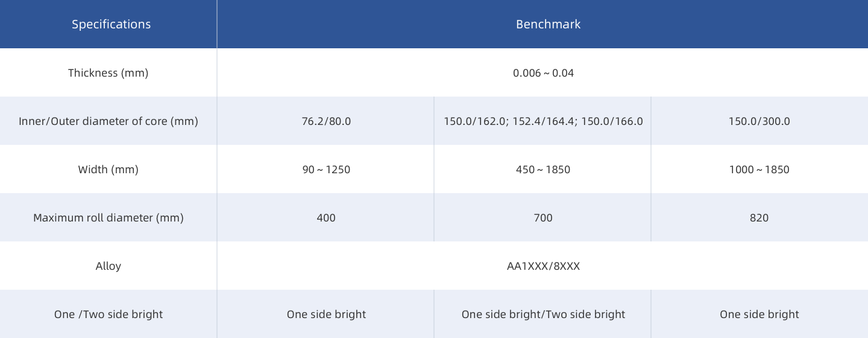Click the cell starting with 150.0/162.0
This screenshot has height=338, width=868.
(543, 121)
